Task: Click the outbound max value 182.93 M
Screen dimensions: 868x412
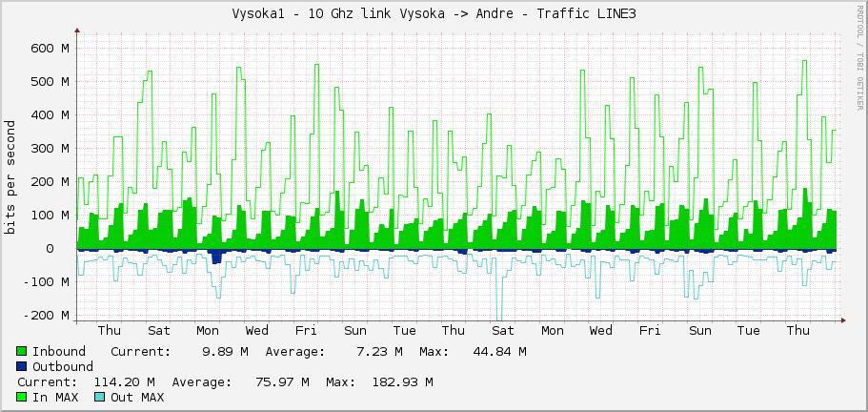Action: (401, 382)
